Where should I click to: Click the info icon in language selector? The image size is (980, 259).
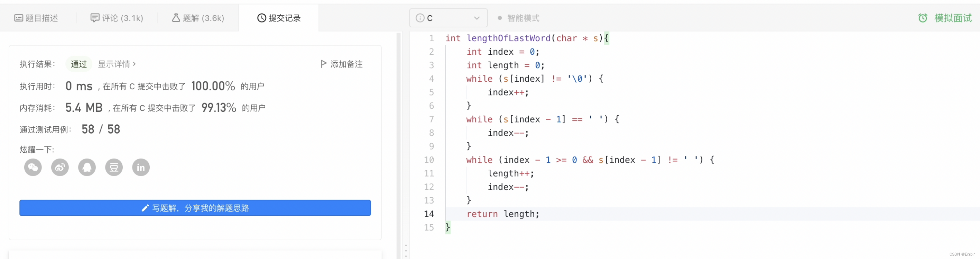point(419,18)
